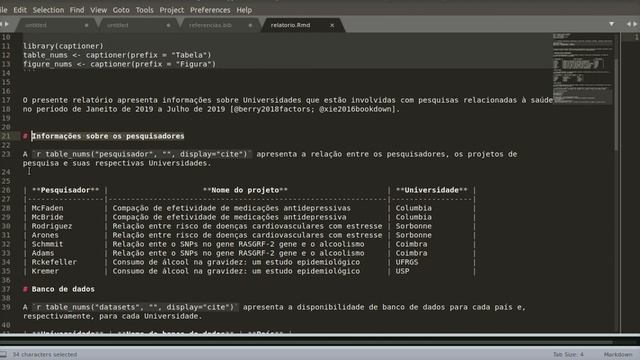Click 'Rckefeller' in the table
The width and height of the screenshot is (640, 360).
click(x=54, y=262)
